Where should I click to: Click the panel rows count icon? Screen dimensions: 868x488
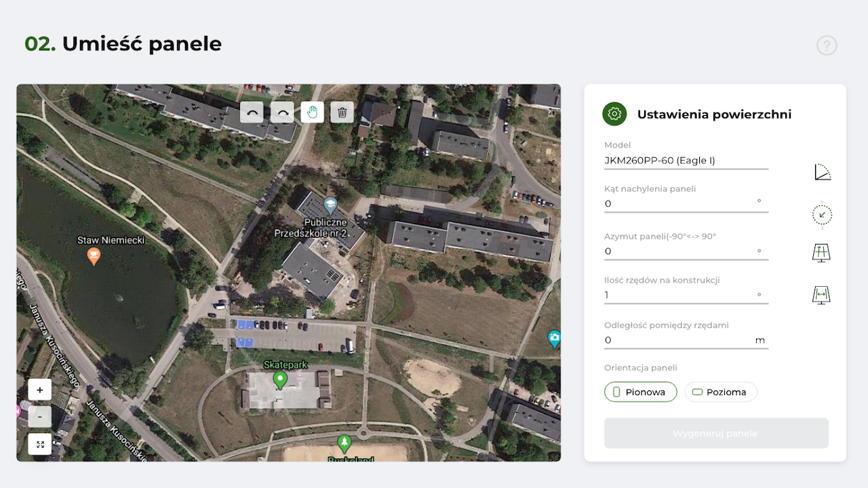point(821,253)
